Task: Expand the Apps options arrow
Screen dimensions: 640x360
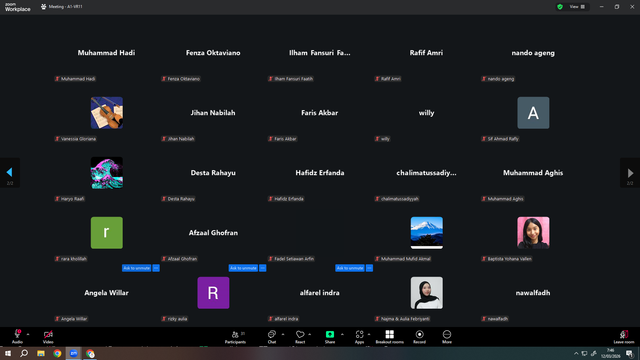Action: click(x=369, y=334)
